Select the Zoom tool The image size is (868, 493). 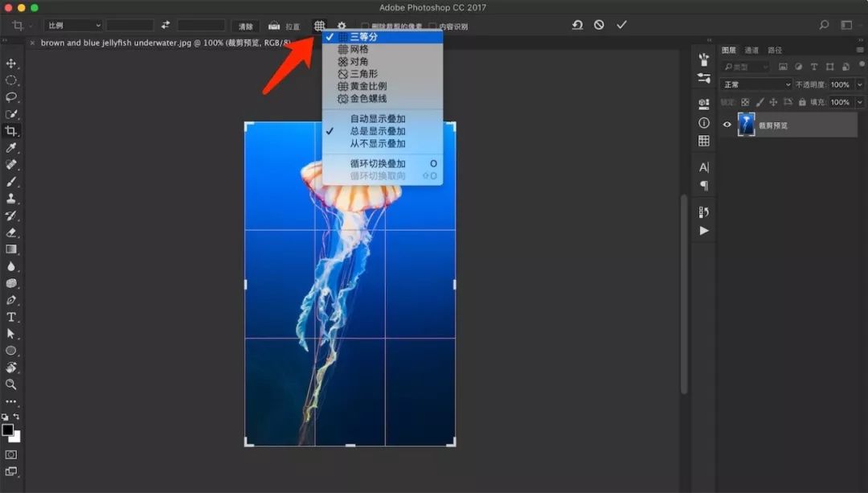tap(11, 384)
